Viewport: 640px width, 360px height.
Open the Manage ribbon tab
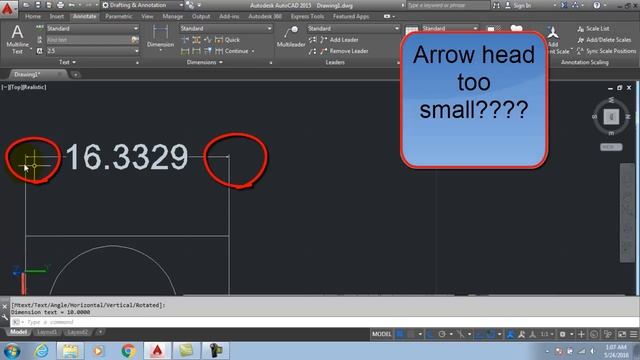click(x=173, y=16)
